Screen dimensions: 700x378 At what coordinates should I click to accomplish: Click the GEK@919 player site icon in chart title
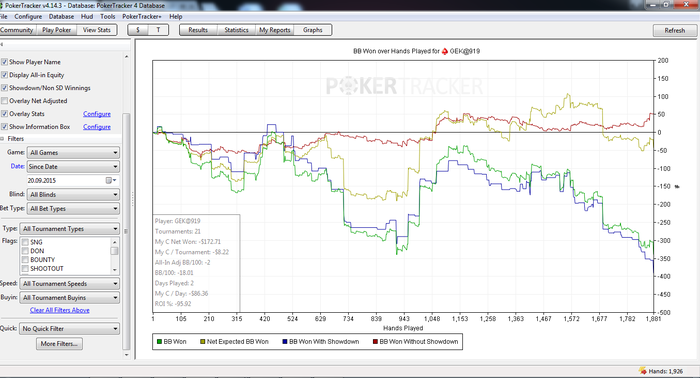445,51
